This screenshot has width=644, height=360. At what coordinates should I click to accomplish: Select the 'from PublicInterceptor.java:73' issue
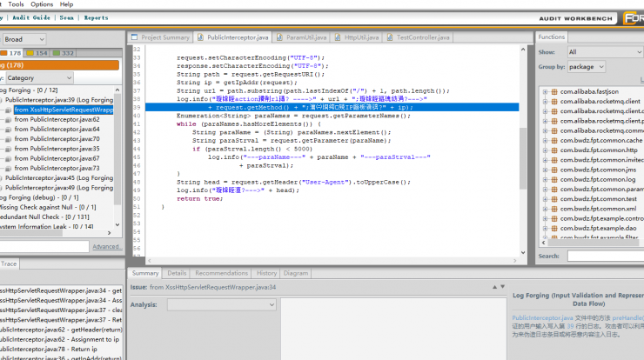tap(57, 169)
